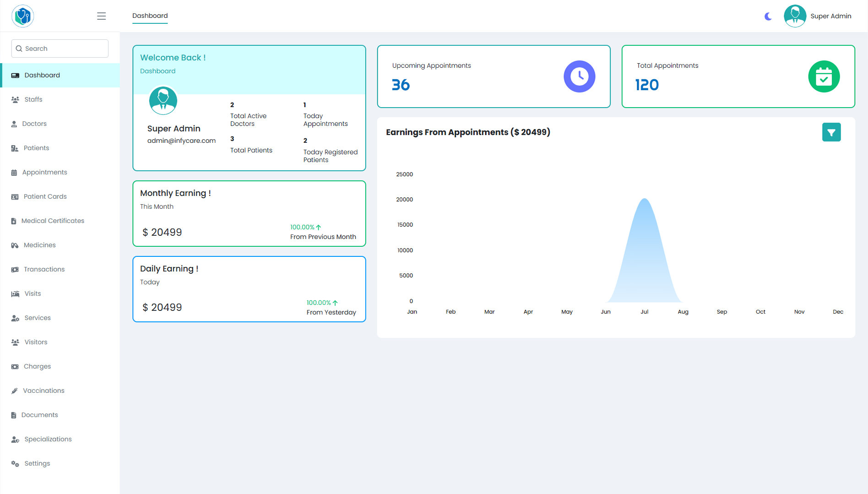This screenshot has height=494, width=868.
Task: Click the Settings gears icon in sidebar
Action: click(x=15, y=463)
